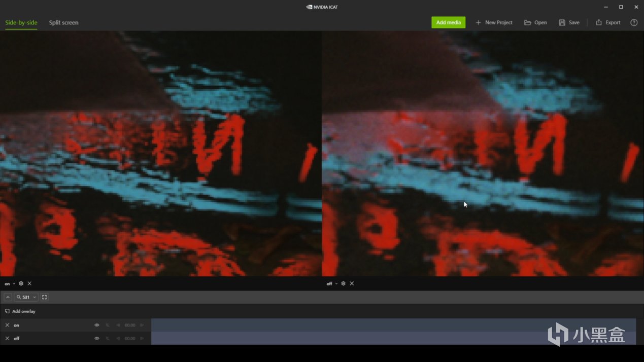Open settings gear for 'on' viewer

point(21,283)
